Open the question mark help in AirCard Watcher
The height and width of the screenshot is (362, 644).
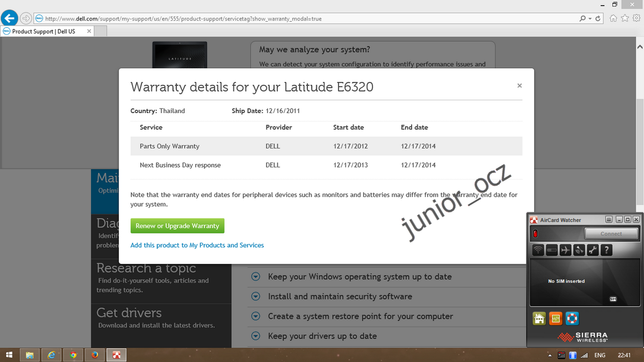[x=606, y=250]
